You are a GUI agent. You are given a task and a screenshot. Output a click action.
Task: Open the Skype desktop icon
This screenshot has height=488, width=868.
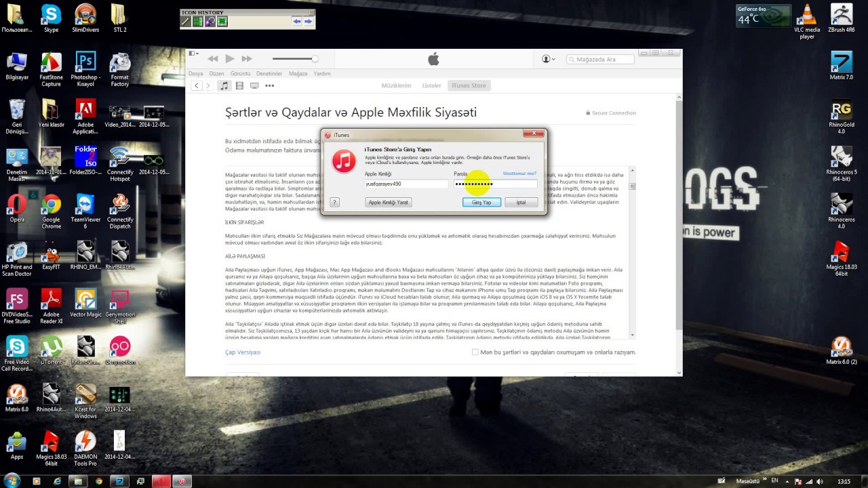tap(51, 18)
